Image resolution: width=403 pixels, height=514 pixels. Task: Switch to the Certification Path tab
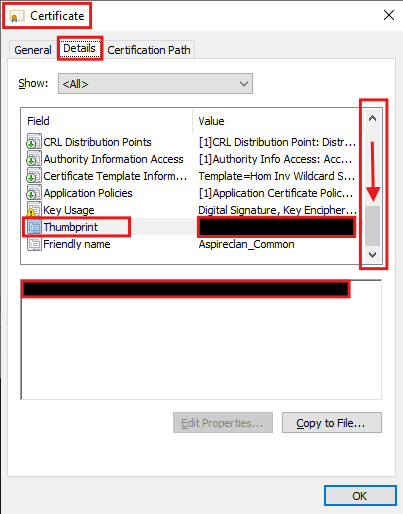[x=149, y=50]
